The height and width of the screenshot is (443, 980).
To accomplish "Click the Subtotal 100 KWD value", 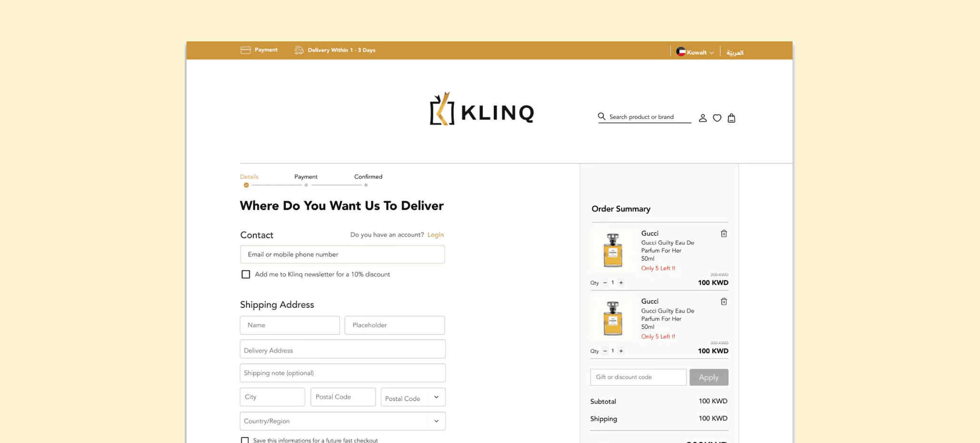I will (x=713, y=401).
